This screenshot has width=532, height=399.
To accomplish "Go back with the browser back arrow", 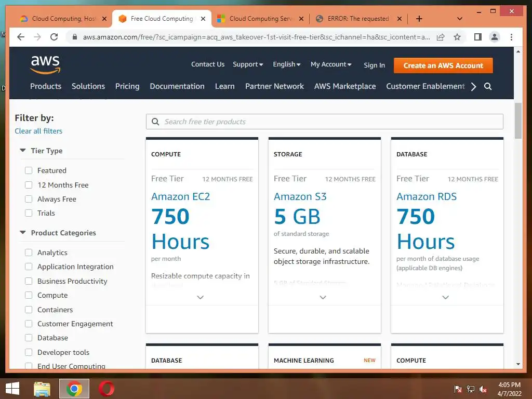I will tap(21, 37).
